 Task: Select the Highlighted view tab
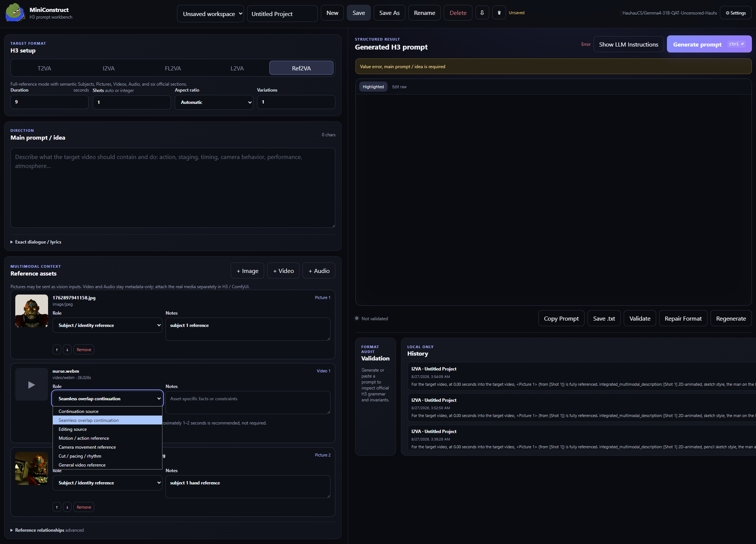pos(373,87)
